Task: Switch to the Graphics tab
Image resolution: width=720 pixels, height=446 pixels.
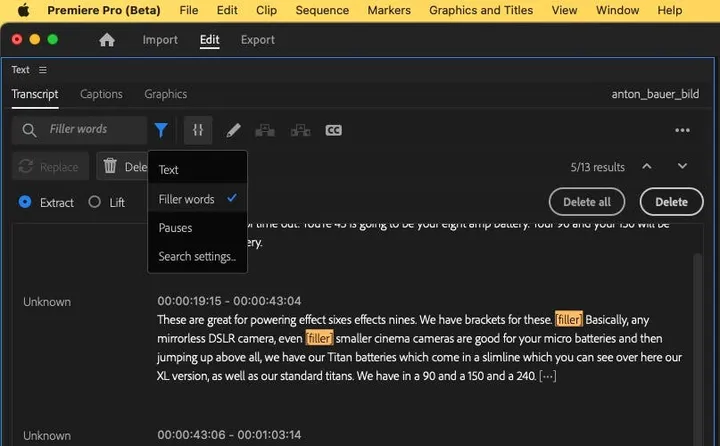Action: [x=165, y=94]
